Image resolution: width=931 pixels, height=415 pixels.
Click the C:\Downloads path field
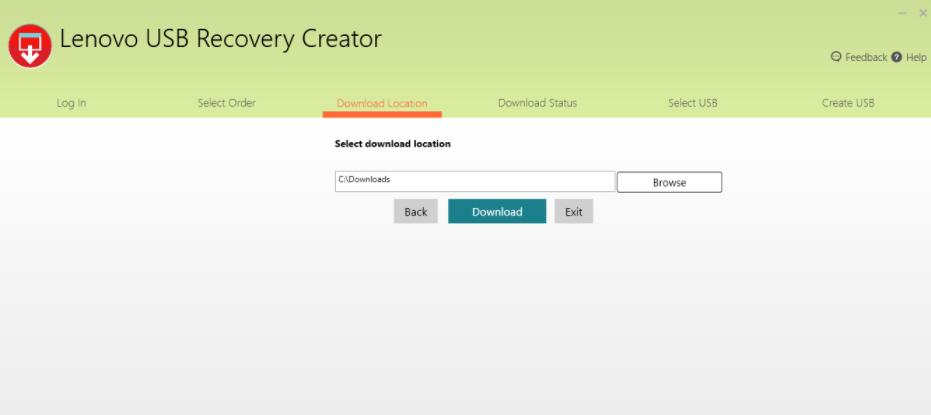(475, 182)
